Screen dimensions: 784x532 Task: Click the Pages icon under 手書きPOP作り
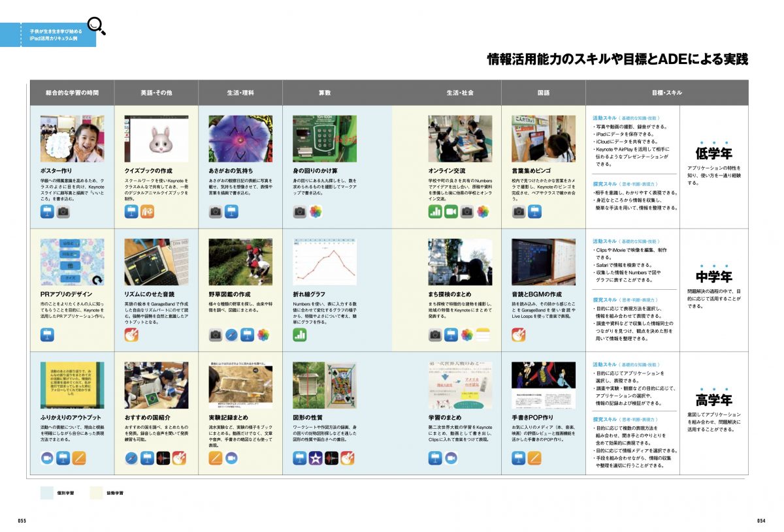click(534, 458)
